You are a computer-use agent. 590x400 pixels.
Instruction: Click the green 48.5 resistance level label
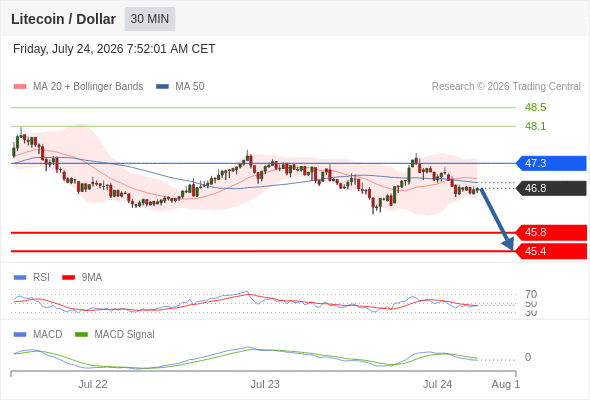[535, 107]
